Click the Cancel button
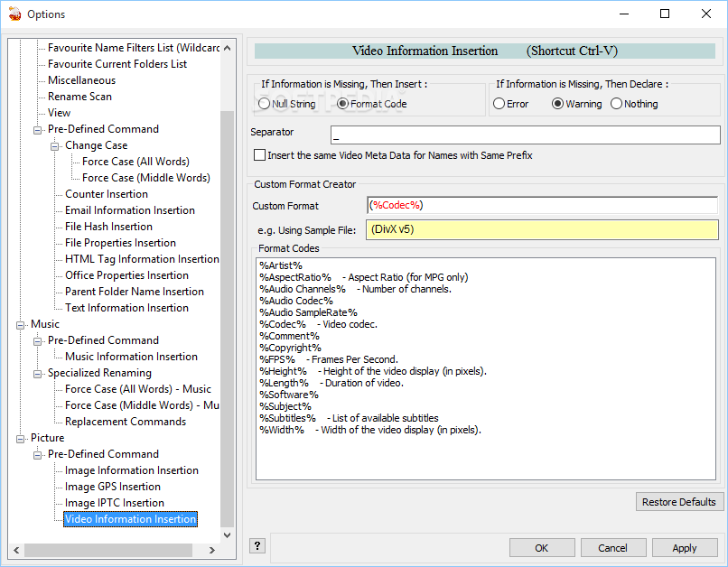Image resolution: width=728 pixels, height=567 pixels. click(613, 548)
